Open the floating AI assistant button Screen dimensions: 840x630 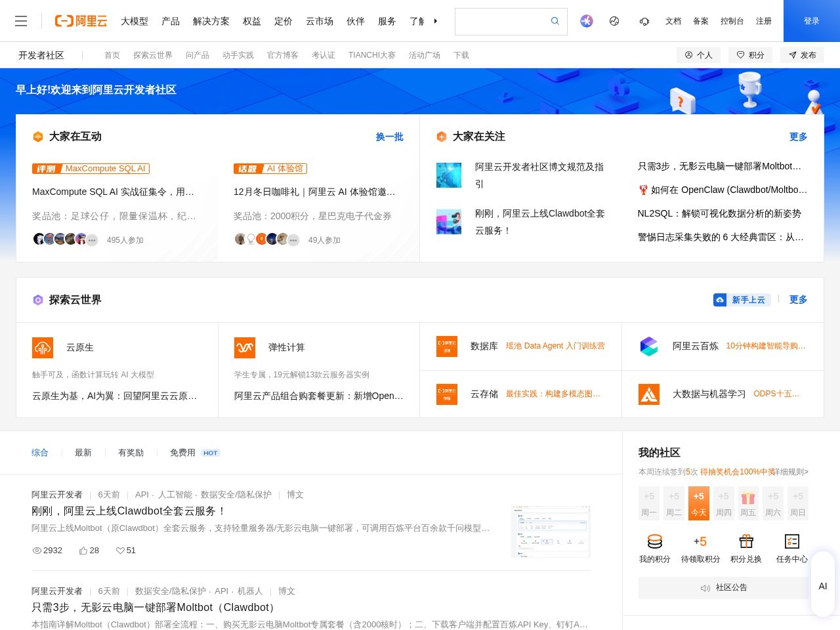click(x=822, y=586)
